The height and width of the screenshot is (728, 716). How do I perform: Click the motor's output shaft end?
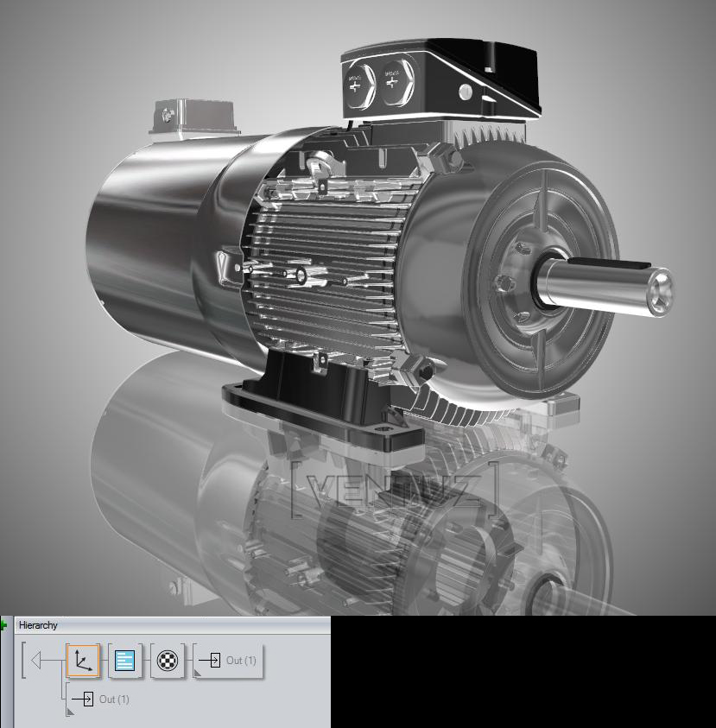[x=659, y=287]
